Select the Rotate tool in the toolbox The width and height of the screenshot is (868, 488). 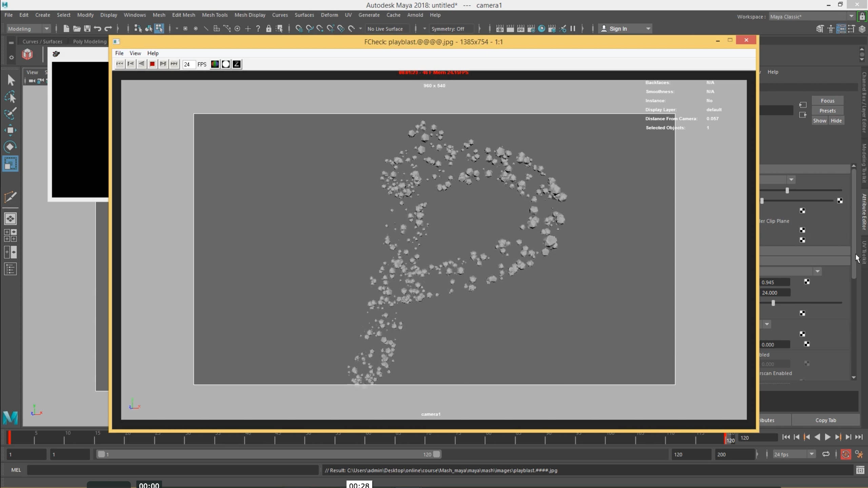click(10, 147)
